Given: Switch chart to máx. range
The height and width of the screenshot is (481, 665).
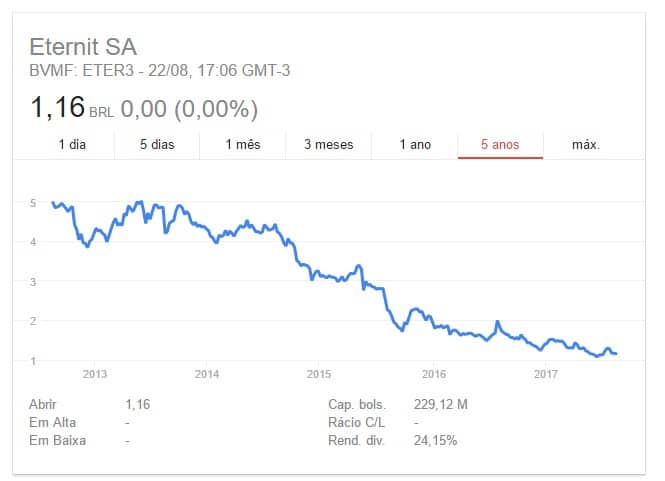Looking at the screenshot, I should point(586,145).
